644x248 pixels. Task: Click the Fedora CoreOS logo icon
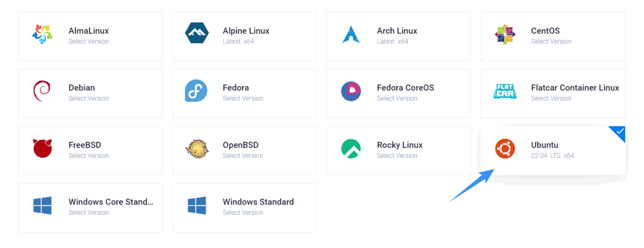click(351, 91)
